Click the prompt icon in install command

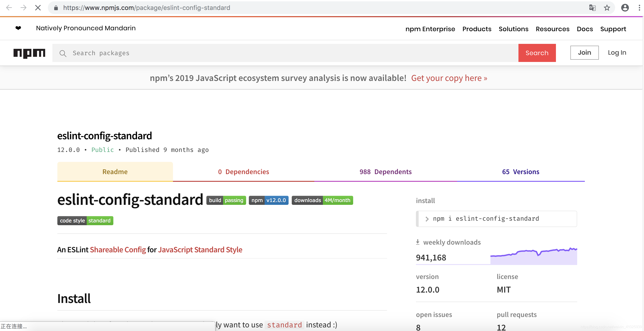coord(427,219)
